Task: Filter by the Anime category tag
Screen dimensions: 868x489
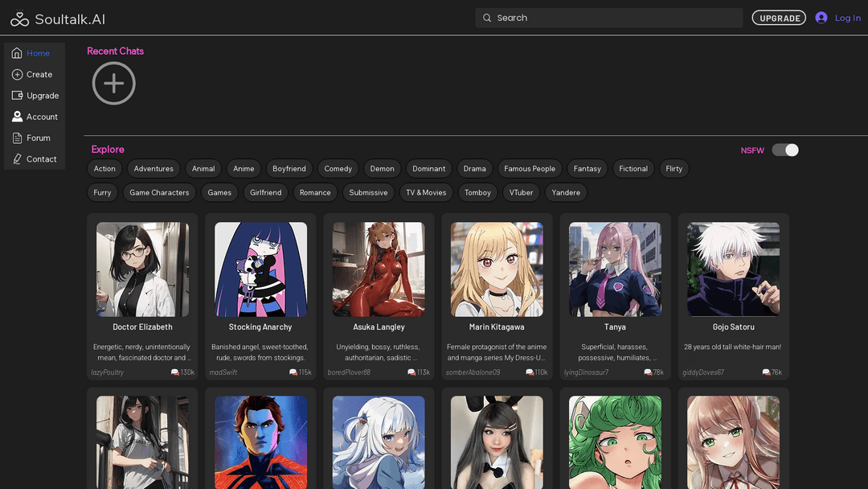Action: pos(244,169)
